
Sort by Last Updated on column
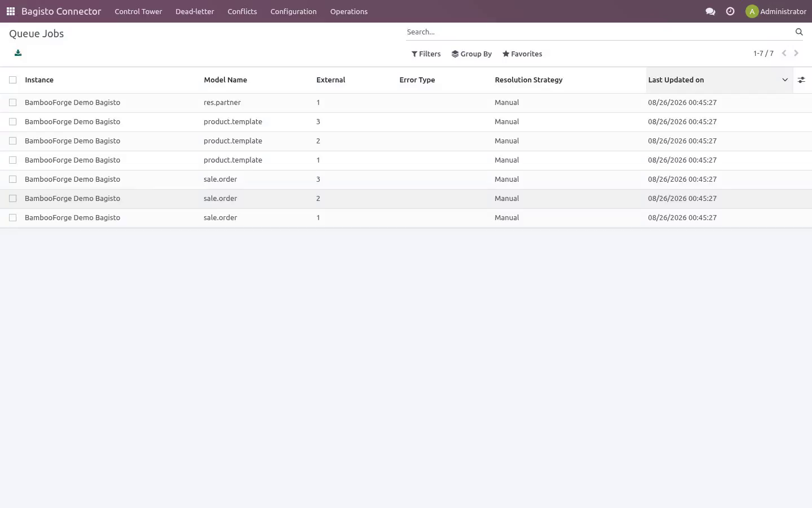point(719,80)
